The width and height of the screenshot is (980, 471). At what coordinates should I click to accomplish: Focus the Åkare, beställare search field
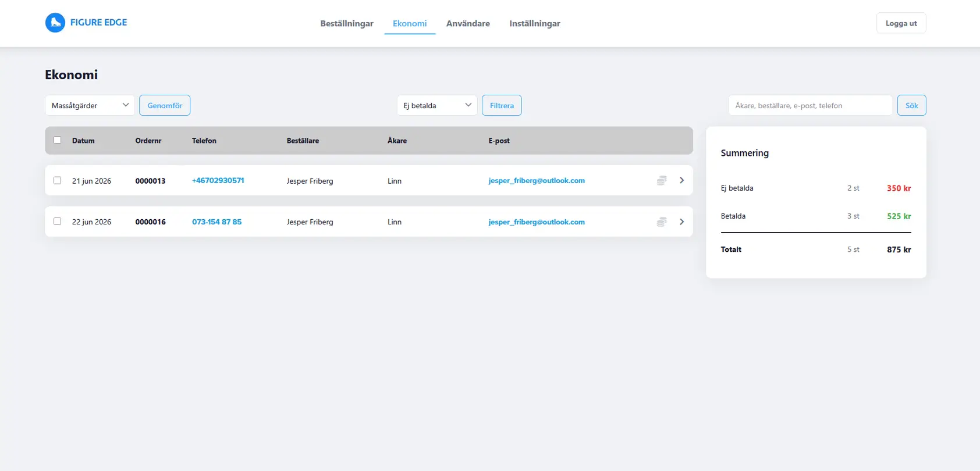click(x=810, y=105)
